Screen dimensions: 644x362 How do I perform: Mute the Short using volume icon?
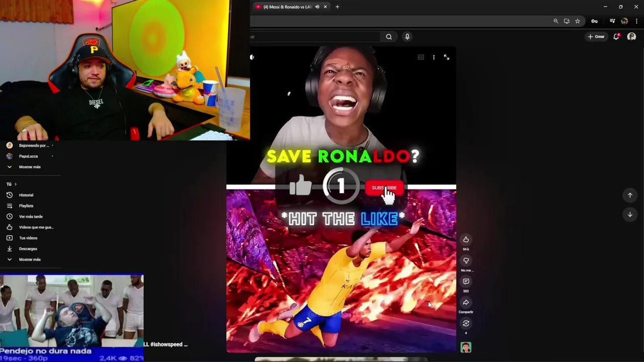[252, 57]
